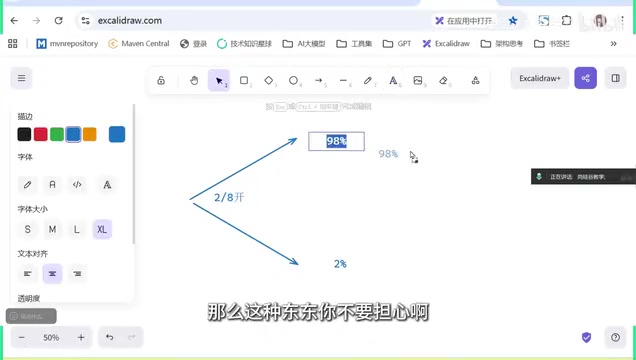Click the site info icon in address bar
The width and height of the screenshot is (636, 360).
click(x=85, y=20)
